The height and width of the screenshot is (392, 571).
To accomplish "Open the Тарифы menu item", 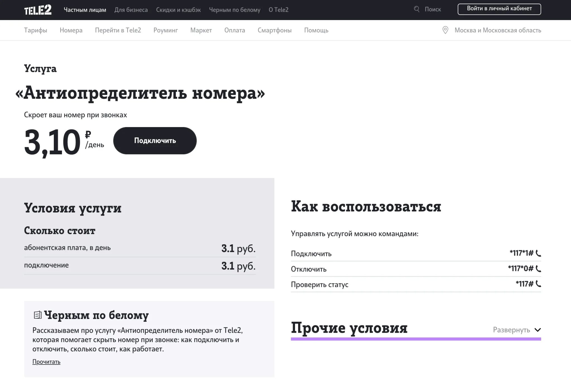I will coord(35,30).
